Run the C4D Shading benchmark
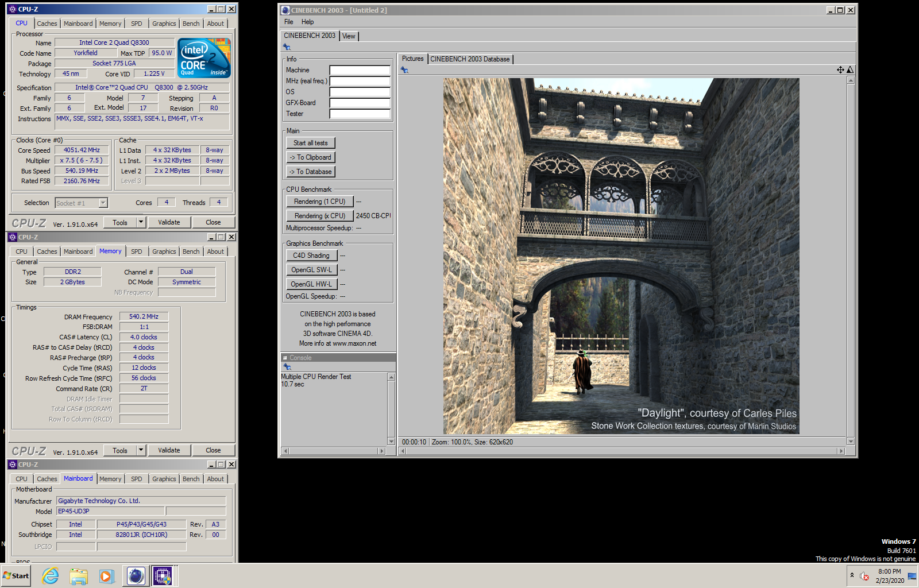Image resolution: width=919 pixels, height=588 pixels. pyautogui.click(x=311, y=256)
